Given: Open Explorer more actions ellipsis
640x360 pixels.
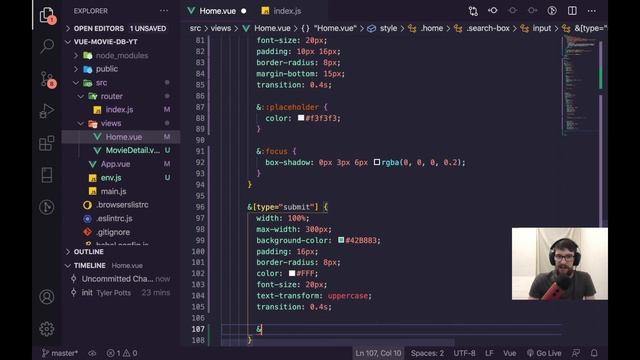Looking at the screenshot, I should pyautogui.click(x=164, y=11).
